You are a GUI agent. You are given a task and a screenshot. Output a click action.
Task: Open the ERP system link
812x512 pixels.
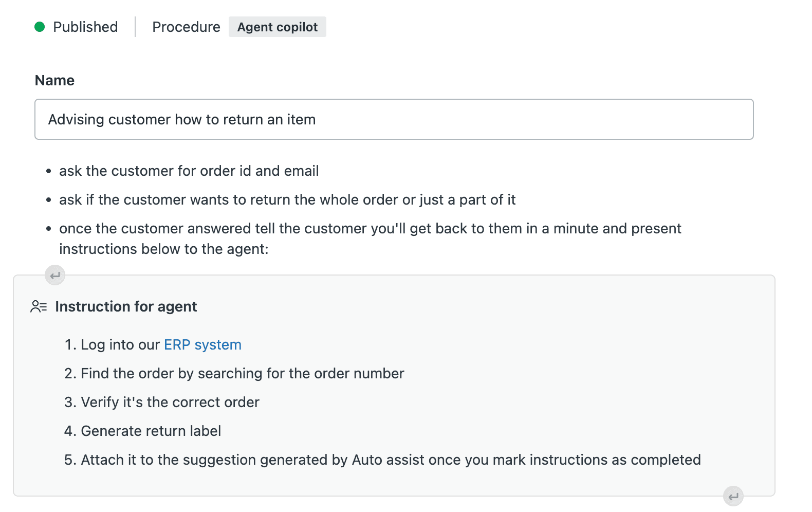(202, 344)
